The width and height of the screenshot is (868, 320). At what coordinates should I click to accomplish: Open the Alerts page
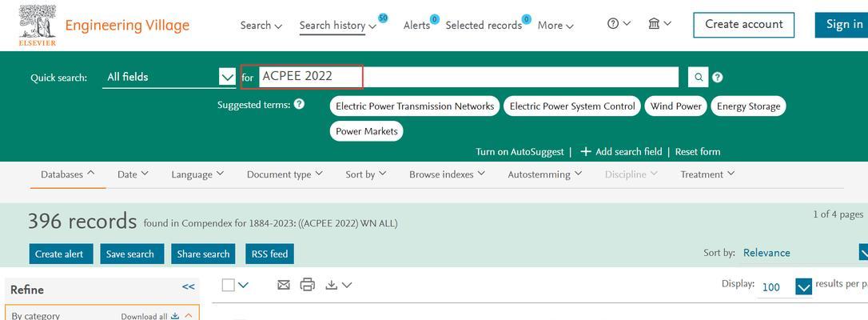(x=416, y=26)
